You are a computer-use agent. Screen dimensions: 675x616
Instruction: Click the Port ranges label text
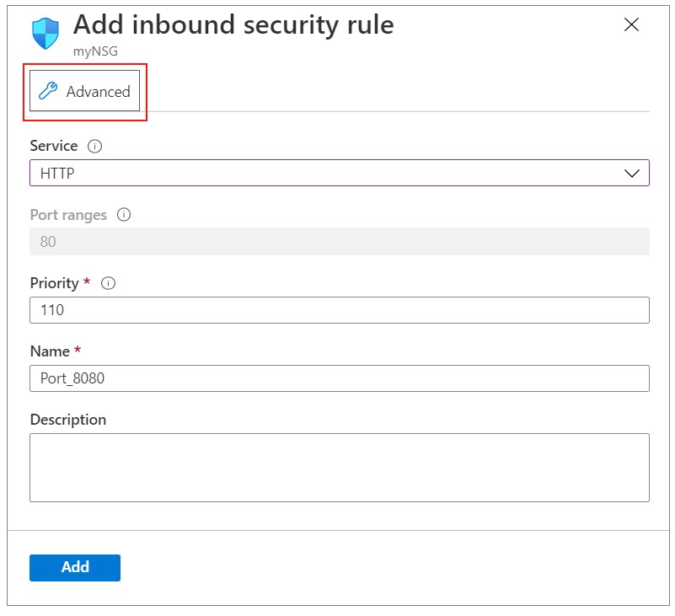tap(68, 215)
